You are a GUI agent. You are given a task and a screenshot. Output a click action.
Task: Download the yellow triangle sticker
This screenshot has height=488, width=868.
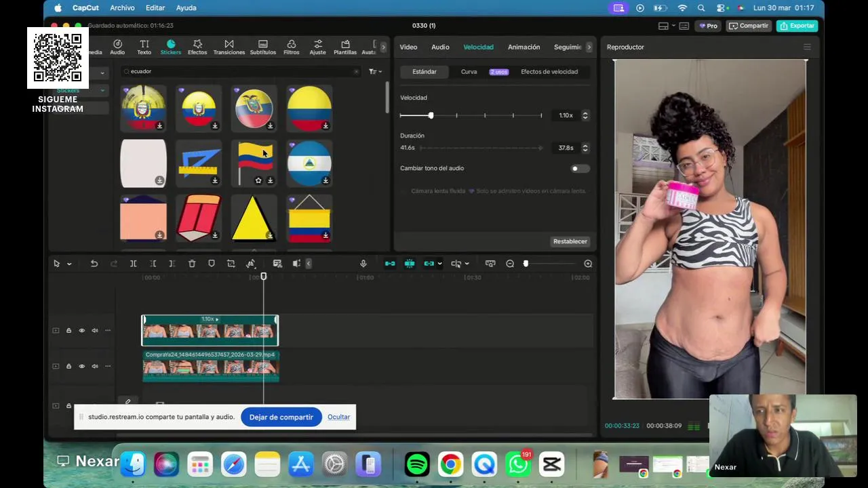270,235
